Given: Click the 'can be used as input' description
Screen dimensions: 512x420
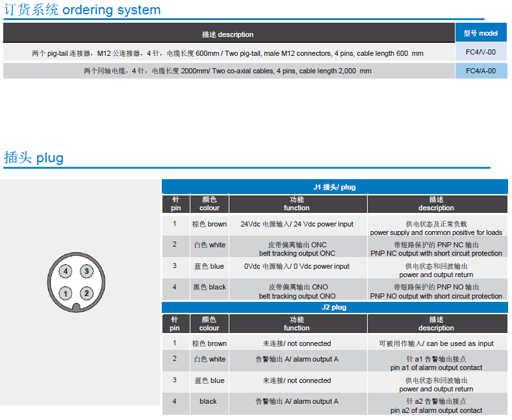Looking at the screenshot, I should 436,343.
